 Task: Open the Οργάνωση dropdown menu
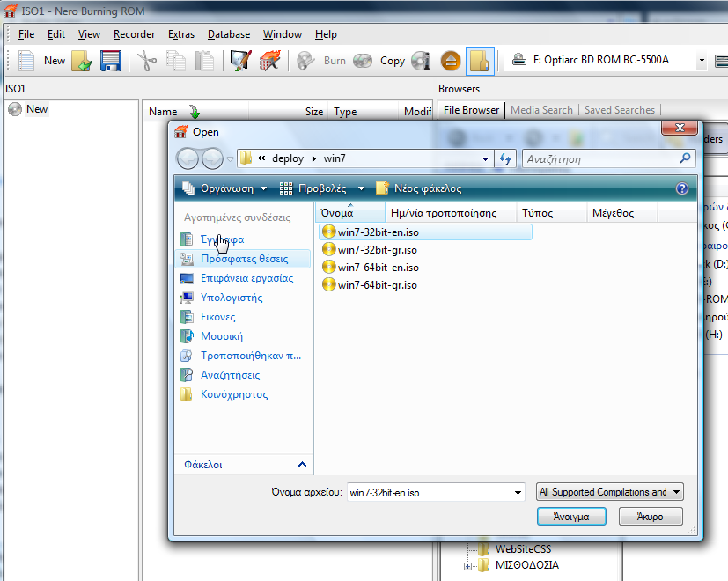click(224, 188)
